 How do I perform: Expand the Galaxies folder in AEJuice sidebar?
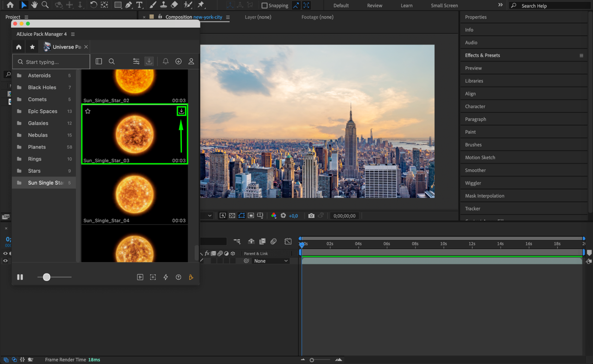click(37, 123)
